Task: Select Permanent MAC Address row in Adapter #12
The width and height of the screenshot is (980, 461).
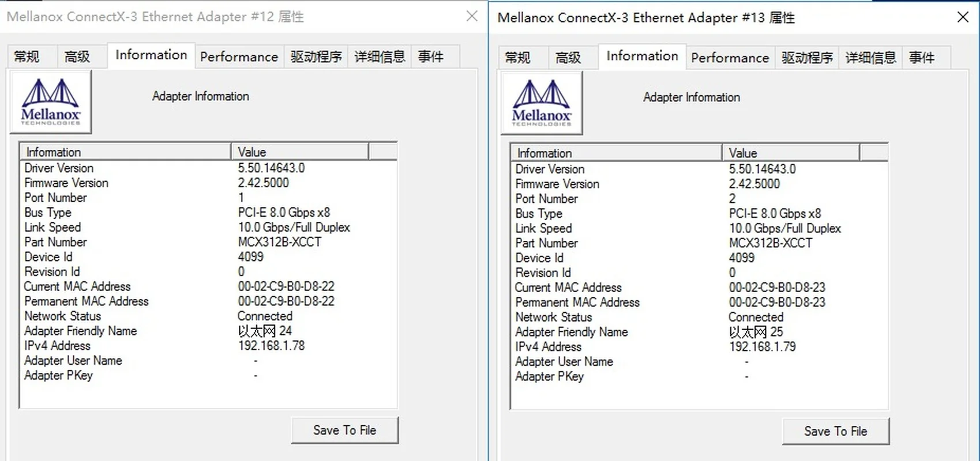Action: tap(208, 301)
